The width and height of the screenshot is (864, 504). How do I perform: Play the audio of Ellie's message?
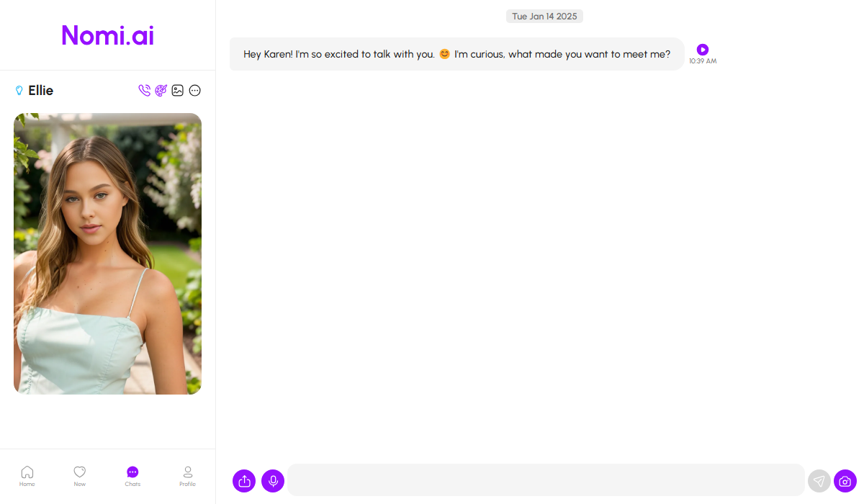[703, 50]
